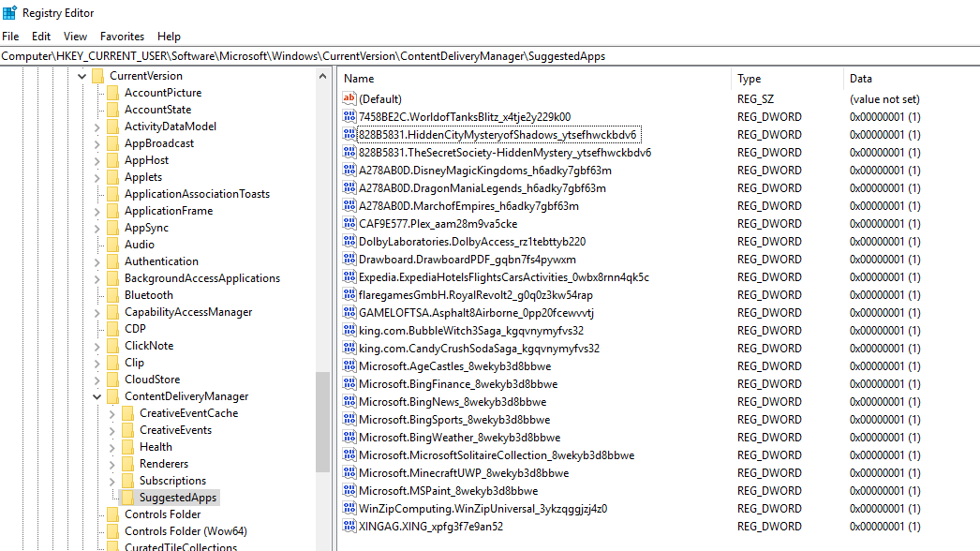Collapse the CurrentVersion tree node
Viewport: 980px width, 551px height.
82,76
